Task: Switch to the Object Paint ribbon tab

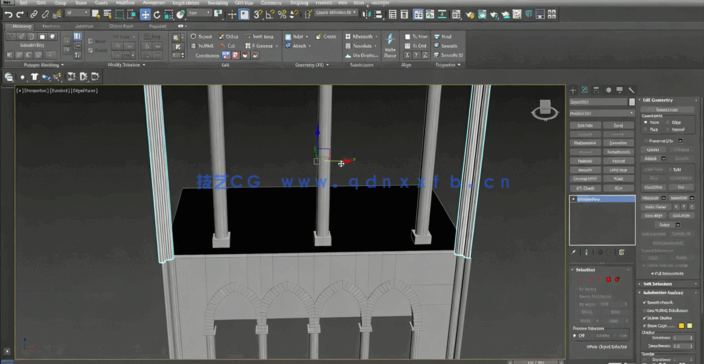Action: pos(121,26)
